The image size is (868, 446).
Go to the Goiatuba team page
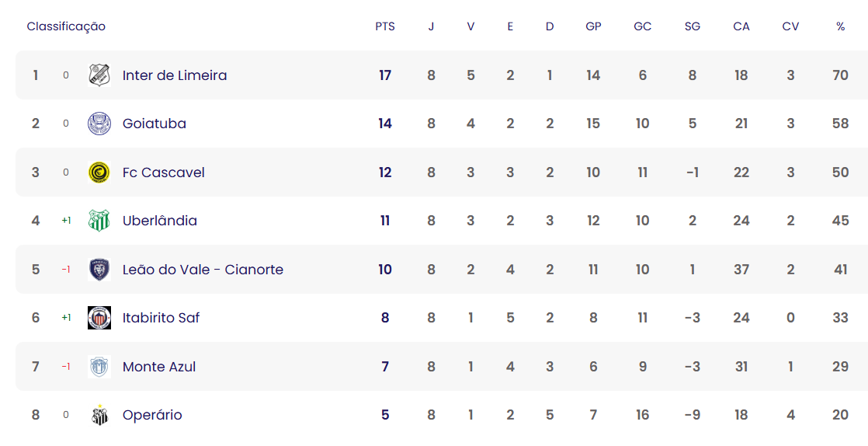(154, 124)
